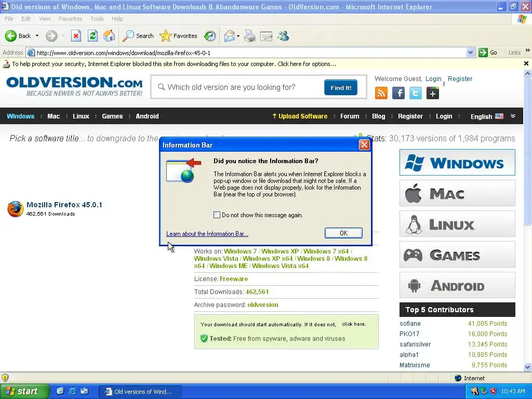
Task: Select the Mac nav tab
Action: click(x=54, y=116)
